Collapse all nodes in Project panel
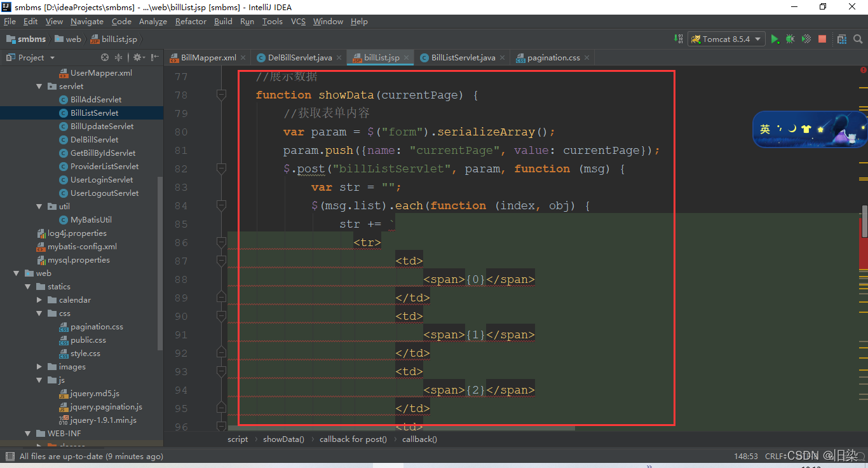The height and width of the screenshot is (468, 868). (119, 57)
